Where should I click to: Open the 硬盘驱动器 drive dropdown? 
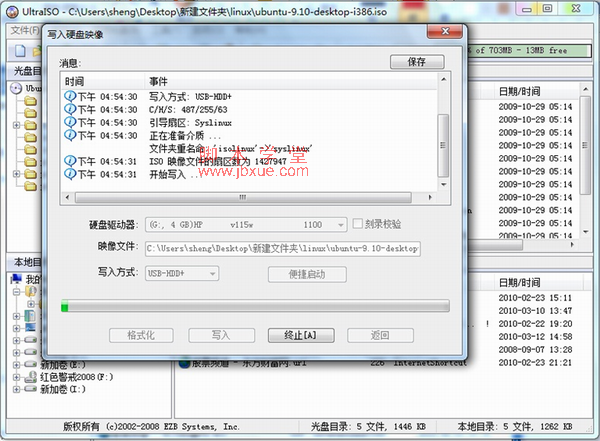[340, 225]
